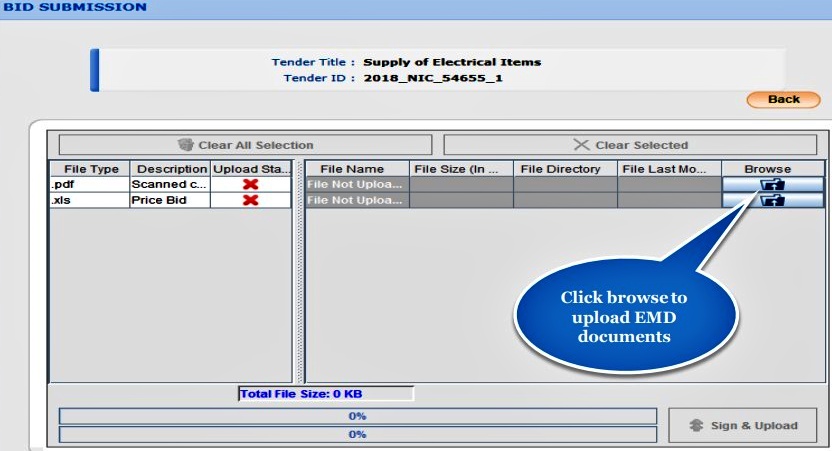Image resolution: width=832 pixels, height=451 pixels.
Task: Click the File Name column header
Action: coord(358,169)
